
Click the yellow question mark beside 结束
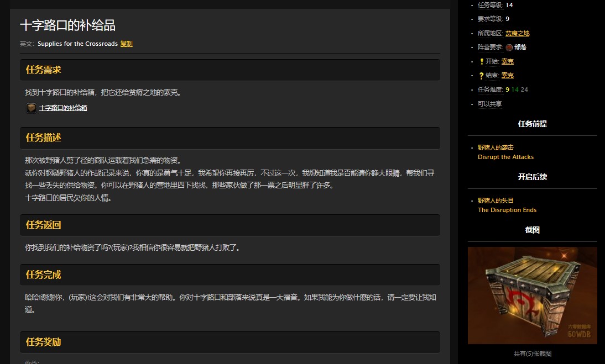(x=482, y=75)
